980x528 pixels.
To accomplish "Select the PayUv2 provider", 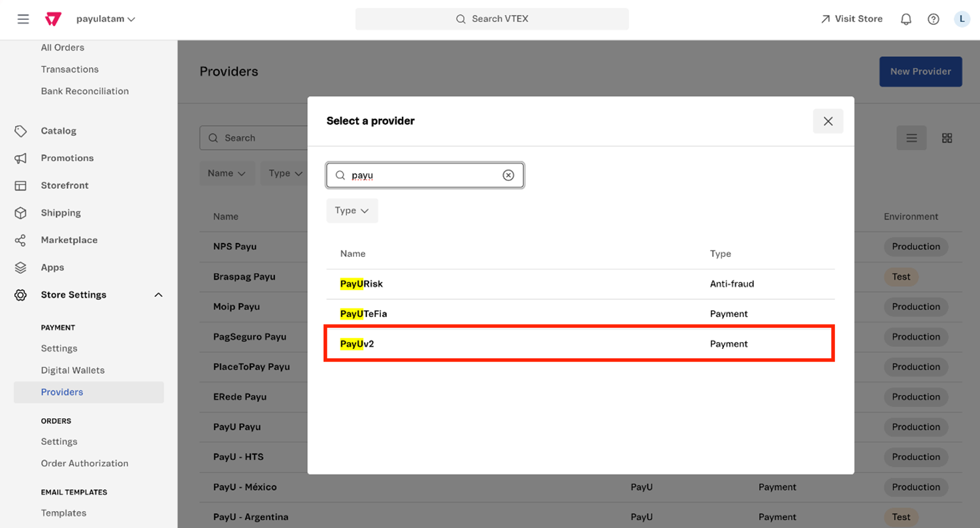I will [581, 344].
